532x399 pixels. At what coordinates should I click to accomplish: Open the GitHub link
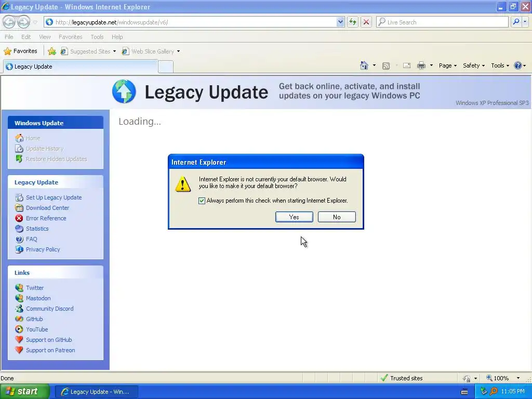[34, 320]
